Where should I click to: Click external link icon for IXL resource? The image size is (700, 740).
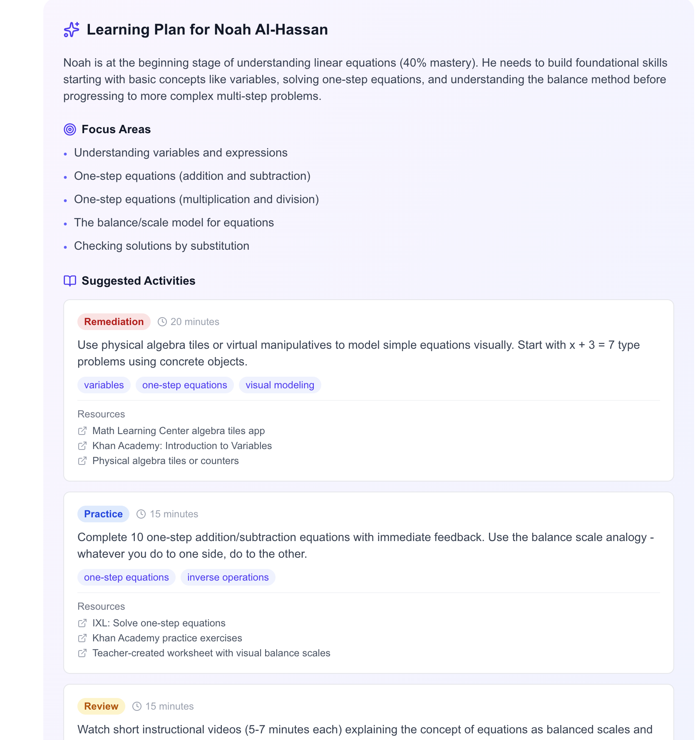pyautogui.click(x=82, y=623)
